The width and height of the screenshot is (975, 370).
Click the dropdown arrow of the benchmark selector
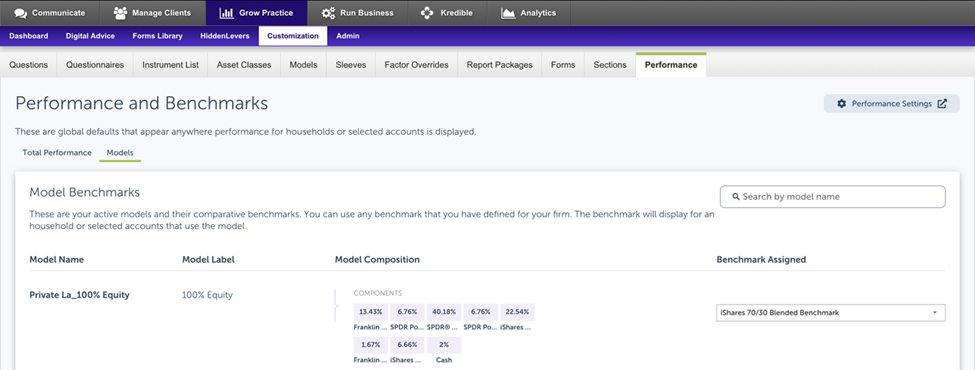[935, 313]
